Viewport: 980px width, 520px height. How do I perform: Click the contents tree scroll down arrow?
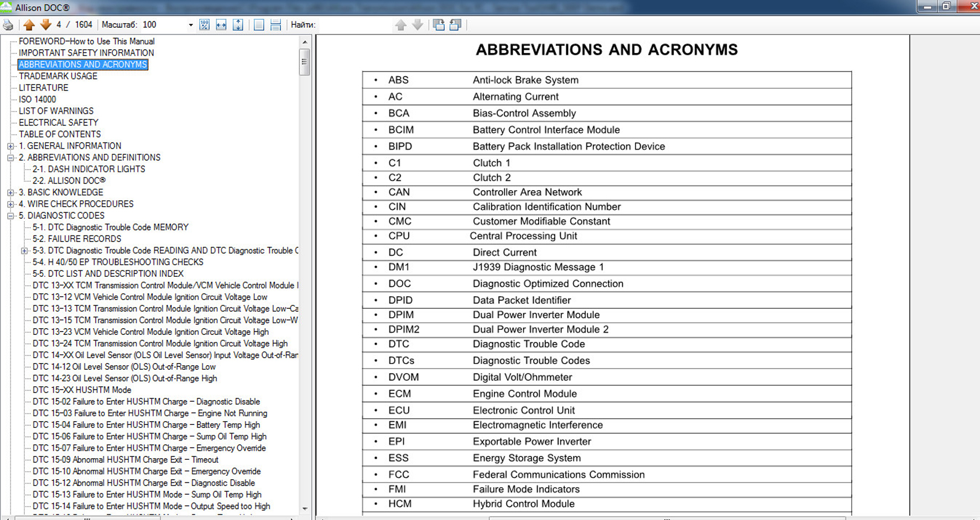305,508
